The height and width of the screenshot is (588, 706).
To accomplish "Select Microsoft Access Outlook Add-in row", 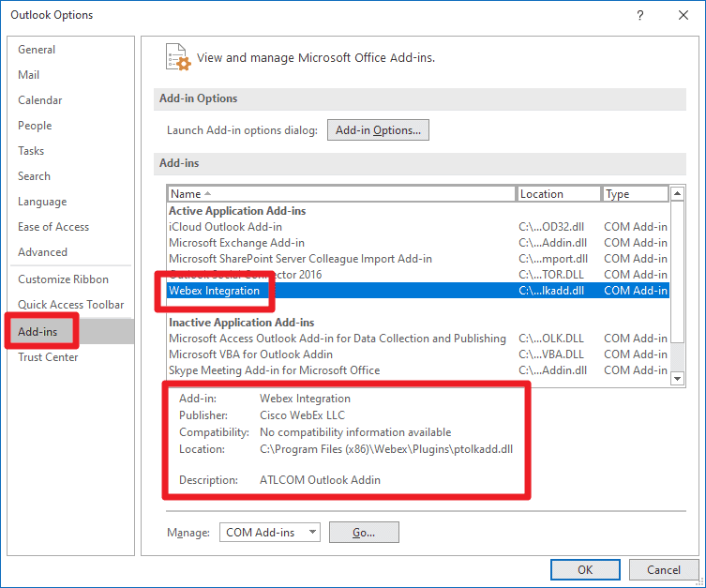I will click(418, 339).
